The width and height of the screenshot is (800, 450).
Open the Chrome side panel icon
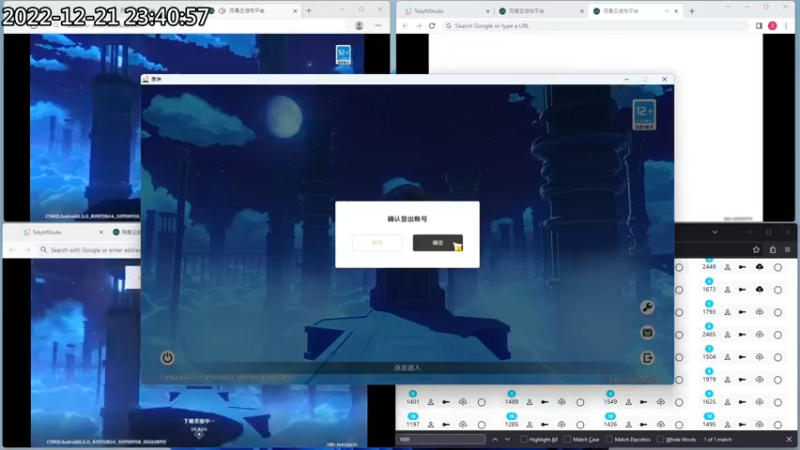pyautogui.click(x=759, y=26)
